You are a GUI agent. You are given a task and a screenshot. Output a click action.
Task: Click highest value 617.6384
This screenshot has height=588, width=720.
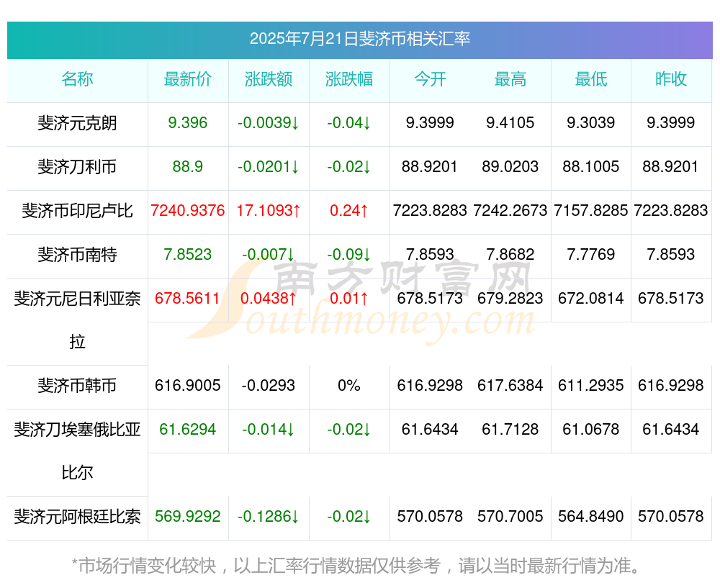point(510,385)
